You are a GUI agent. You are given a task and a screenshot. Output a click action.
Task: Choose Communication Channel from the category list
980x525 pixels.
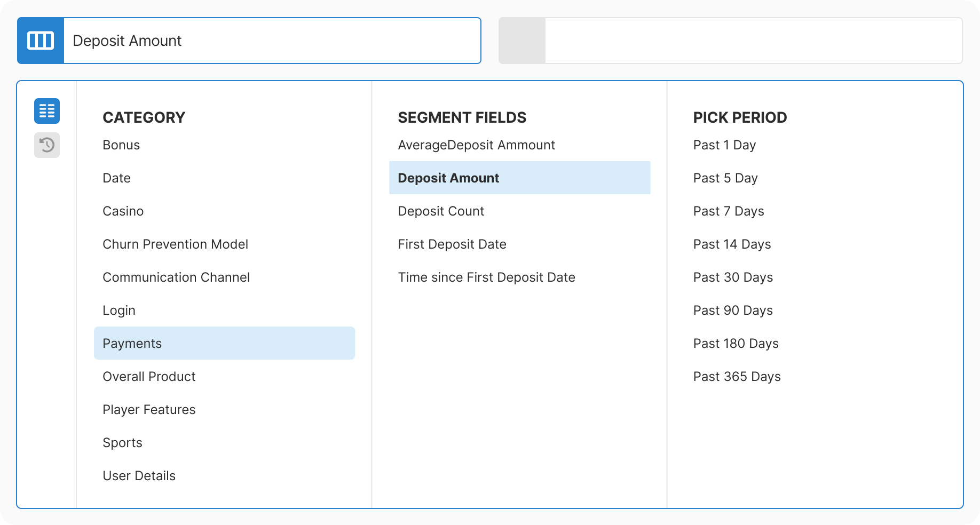tap(176, 277)
